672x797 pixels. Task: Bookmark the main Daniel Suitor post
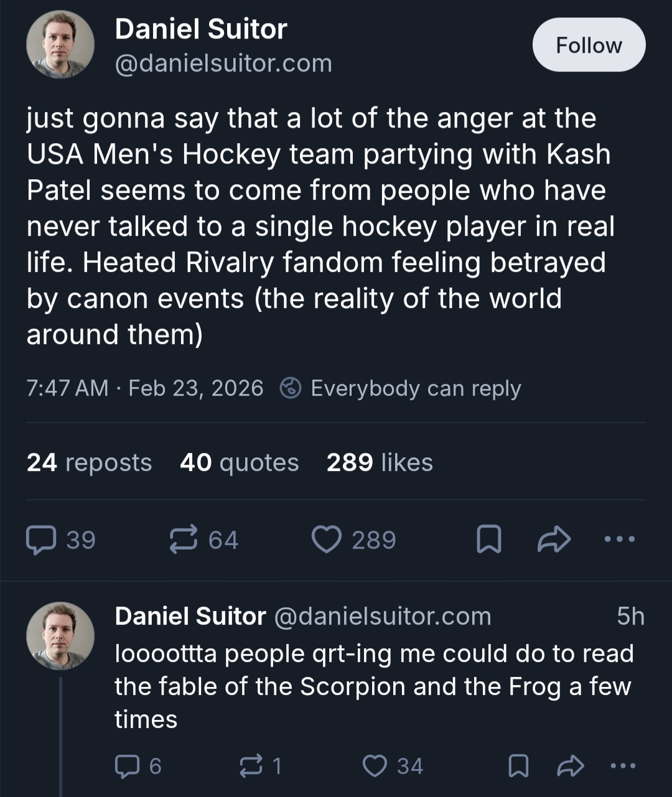[x=488, y=539]
